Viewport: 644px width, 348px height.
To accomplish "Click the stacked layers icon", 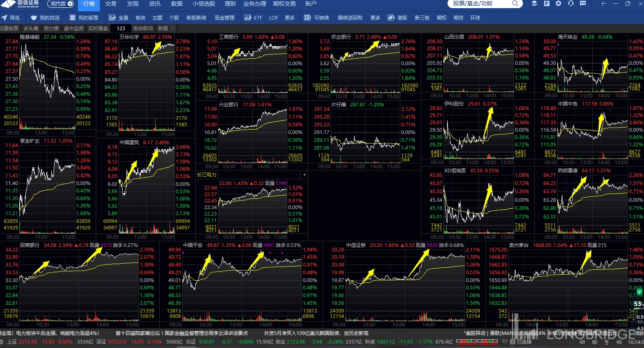I will click(534, 4).
